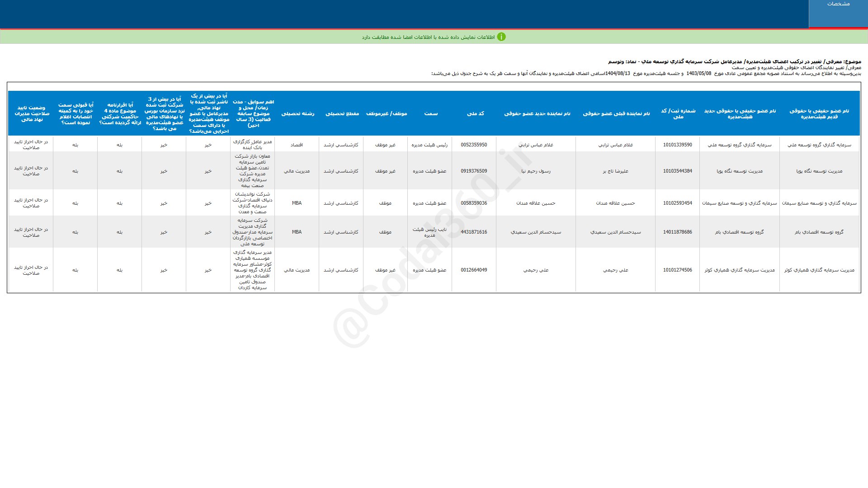Click the رئیس هیئت مدیره position cell

point(429,145)
